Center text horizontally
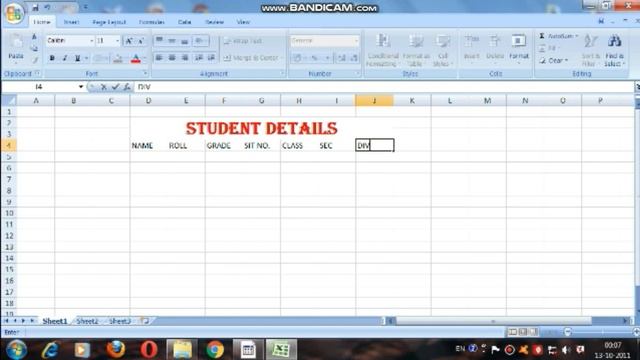Viewport: 640px width, 360px height. 172,58
